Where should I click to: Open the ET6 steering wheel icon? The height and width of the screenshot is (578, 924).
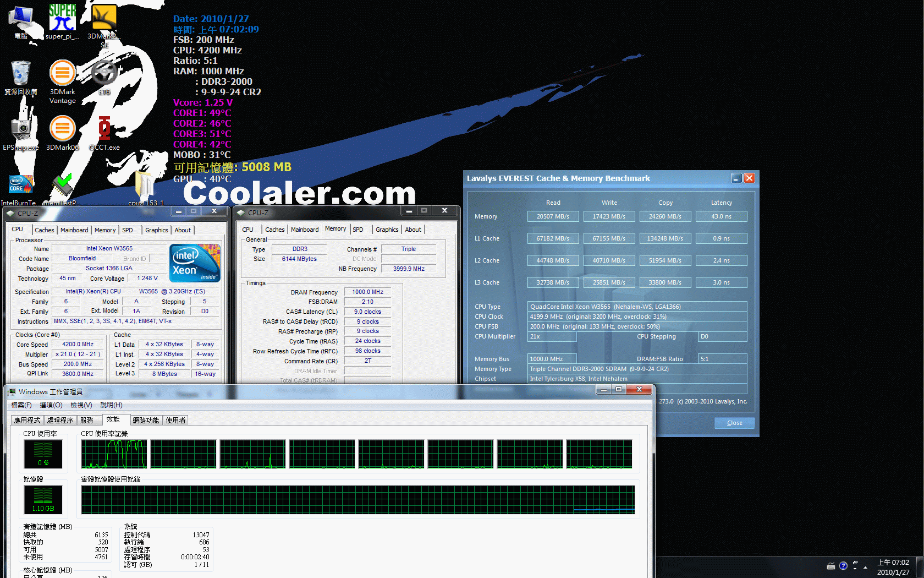(105, 77)
